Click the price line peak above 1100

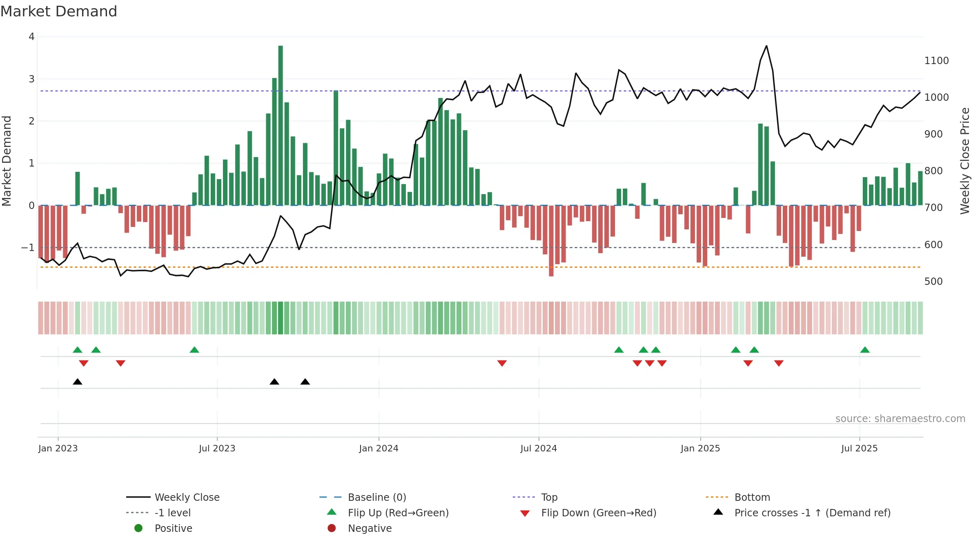click(x=766, y=46)
